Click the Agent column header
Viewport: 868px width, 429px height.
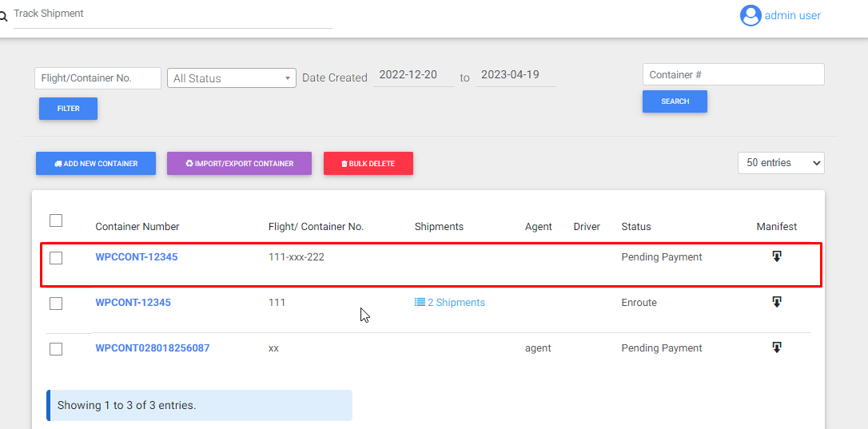(x=538, y=226)
